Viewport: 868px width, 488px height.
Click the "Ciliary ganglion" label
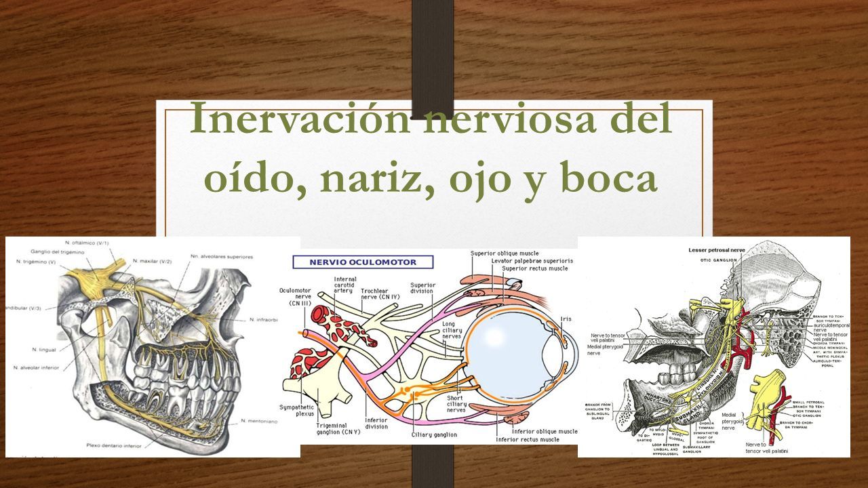click(434, 435)
